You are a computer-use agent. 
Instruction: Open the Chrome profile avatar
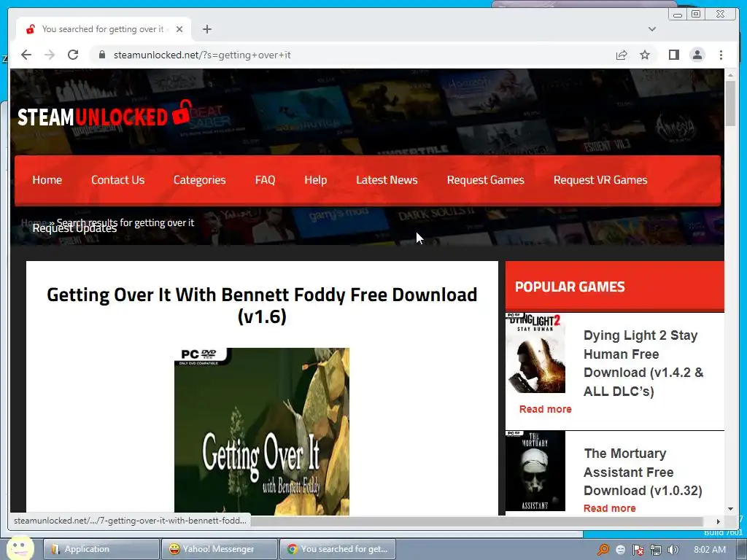697,55
